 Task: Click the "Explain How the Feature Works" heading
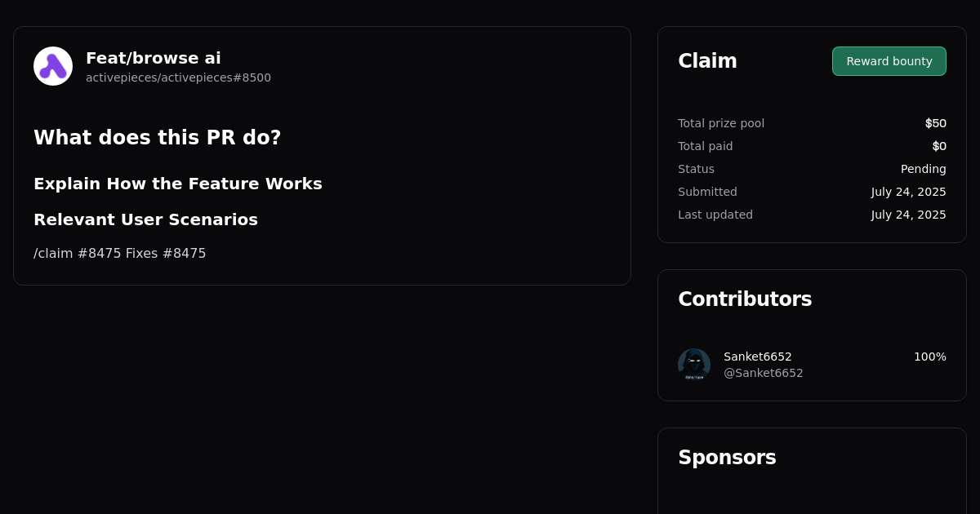click(178, 184)
